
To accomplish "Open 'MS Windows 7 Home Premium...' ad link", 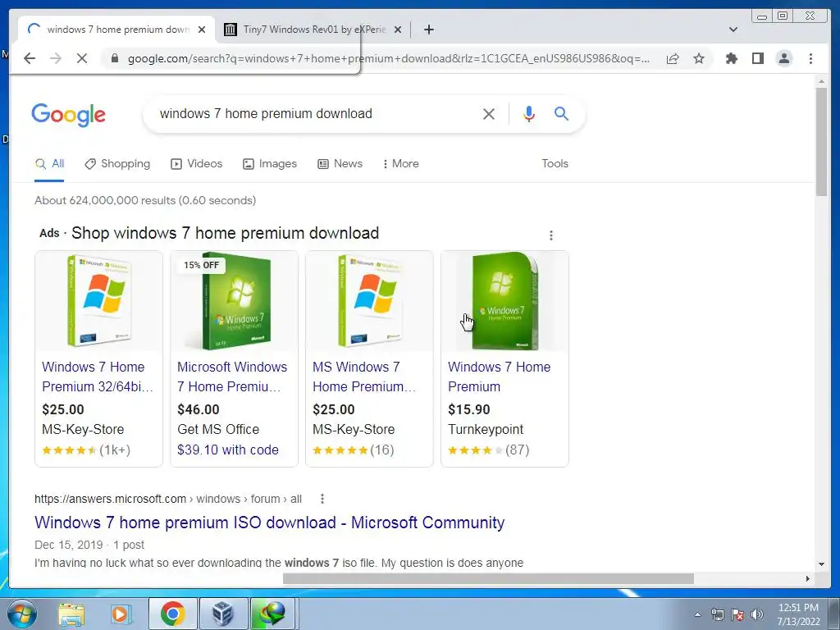I will pyautogui.click(x=364, y=377).
